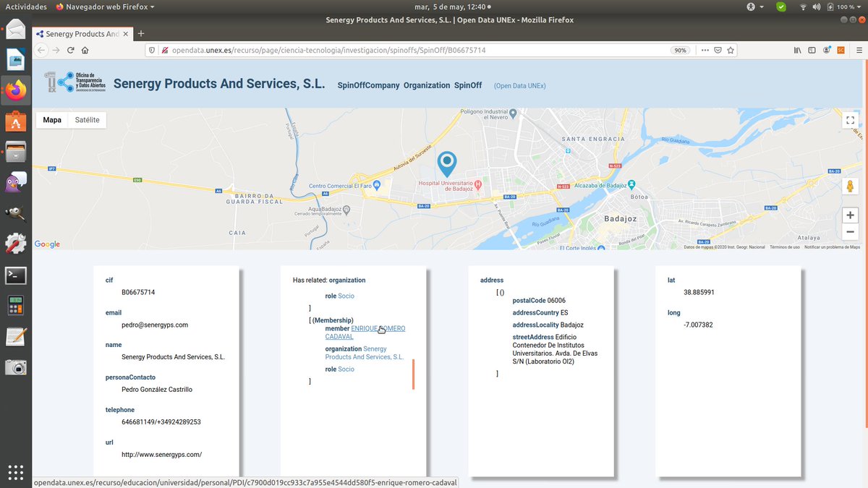Click the Firefox account icon with notification dot
Viewport: 868px width, 488px height.
(826, 50)
